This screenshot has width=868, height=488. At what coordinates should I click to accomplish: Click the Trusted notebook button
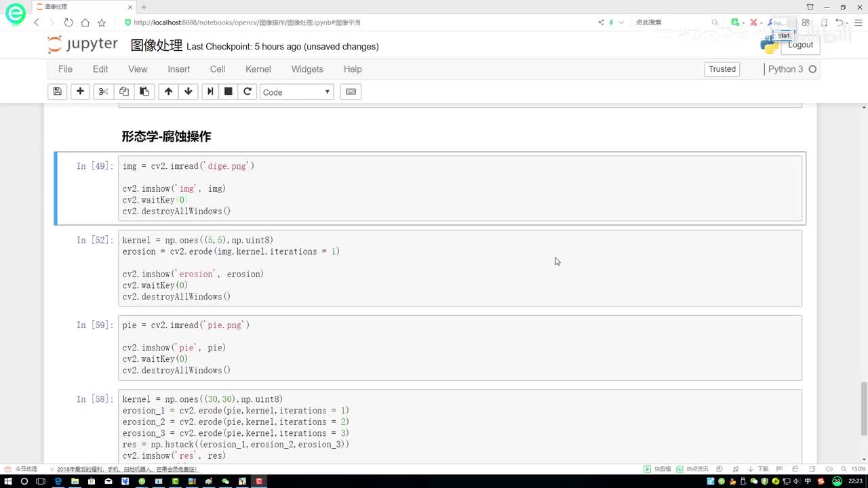pos(722,69)
